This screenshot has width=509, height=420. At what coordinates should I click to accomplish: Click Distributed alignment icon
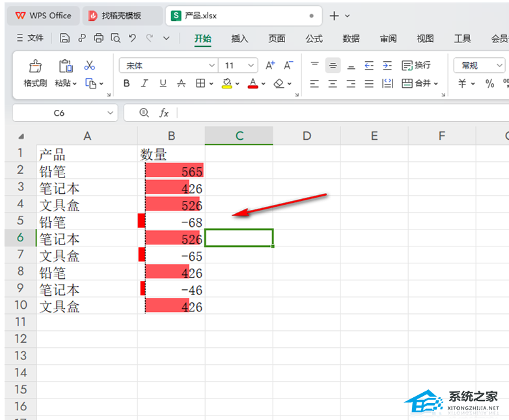coord(387,84)
